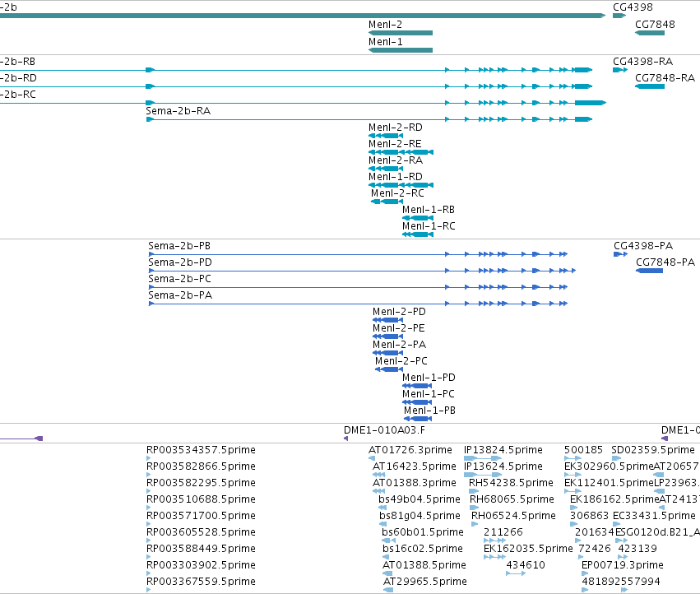Select the Menl-2-RC transcript label
This screenshot has height=594, width=700.
(x=397, y=193)
